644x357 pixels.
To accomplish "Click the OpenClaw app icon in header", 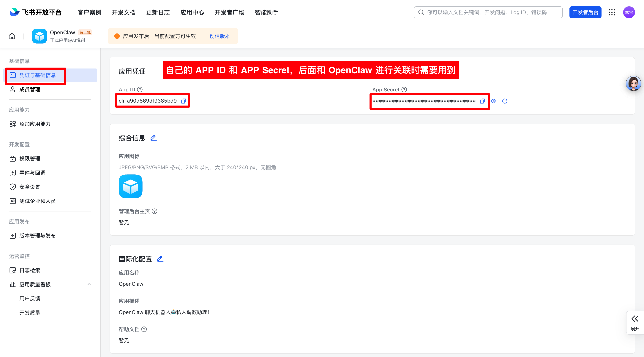I will pyautogui.click(x=39, y=36).
